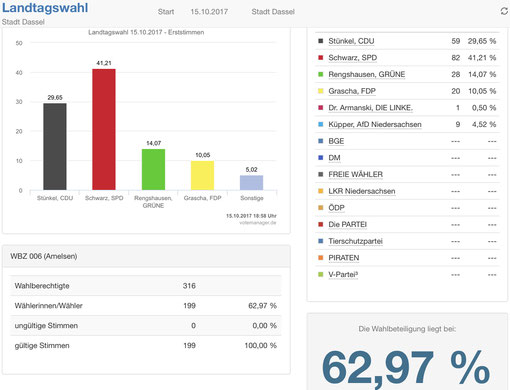Click the green GRÜNE color square in legend
The height and width of the screenshot is (390, 510).
pyautogui.click(x=321, y=74)
